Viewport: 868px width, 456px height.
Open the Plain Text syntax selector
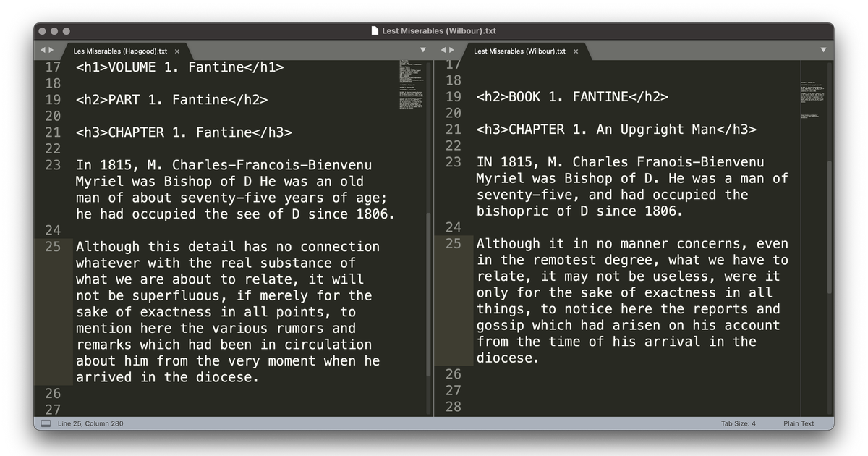point(799,423)
